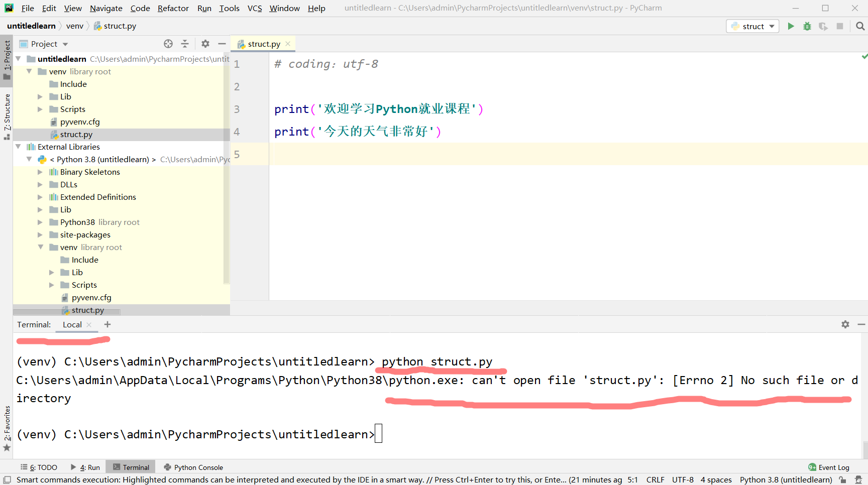Open the File menu
Screen dimensions: 868x485
coord(28,8)
